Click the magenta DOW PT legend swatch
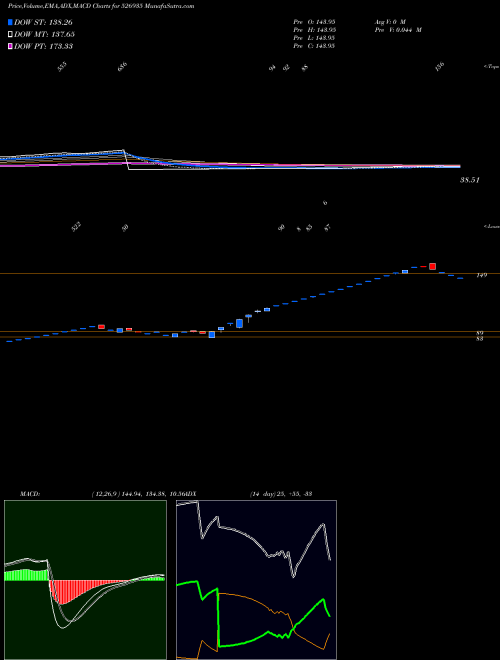Screen dimensions: 500x660 click(10, 46)
